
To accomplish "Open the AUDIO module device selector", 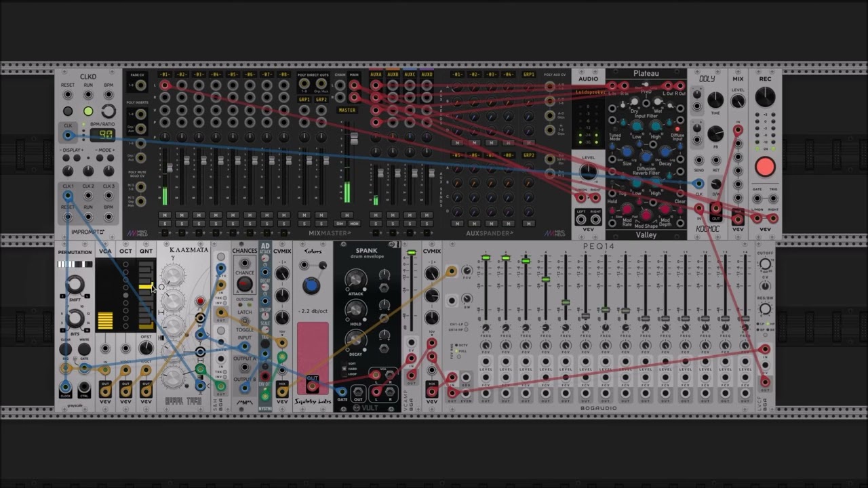I will tap(589, 91).
